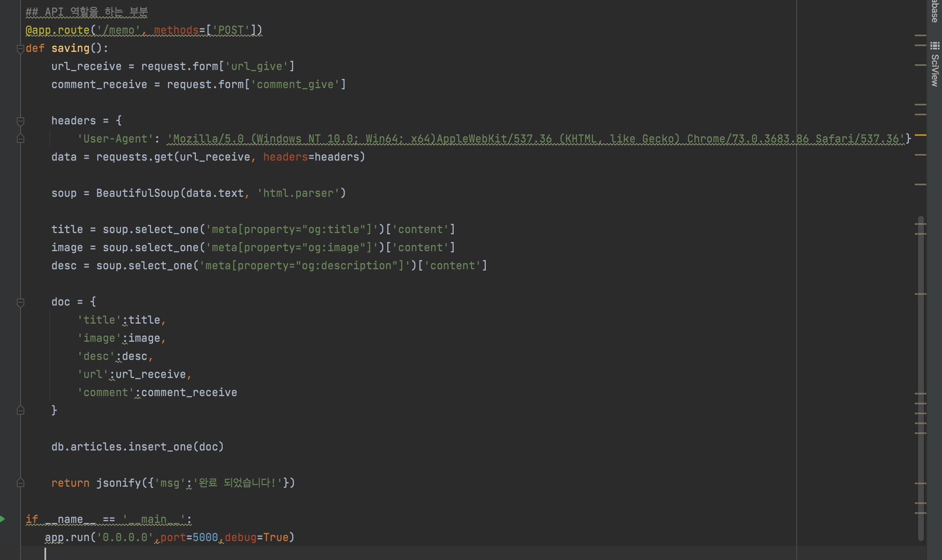Click the green run arrow beside the main check
The height and width of the screenshot is (560, 942).
click(2, 519)
